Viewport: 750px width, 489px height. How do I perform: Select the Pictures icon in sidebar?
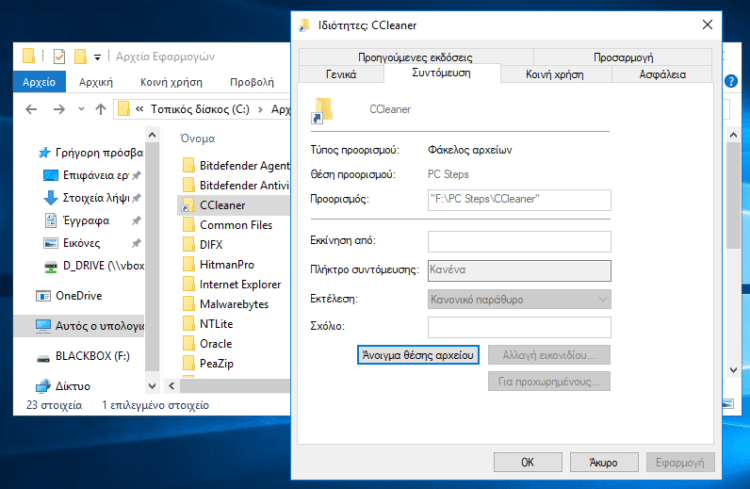click(x=51, y=243)
